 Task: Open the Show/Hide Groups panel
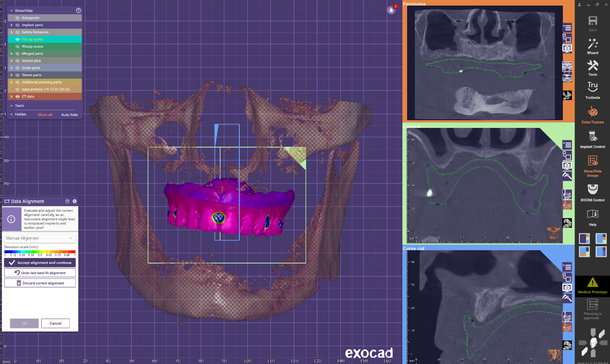point(592,165)
